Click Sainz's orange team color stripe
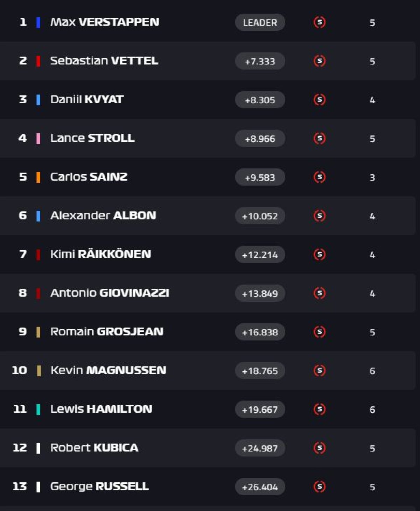420x511 pixels. point(38,177)
